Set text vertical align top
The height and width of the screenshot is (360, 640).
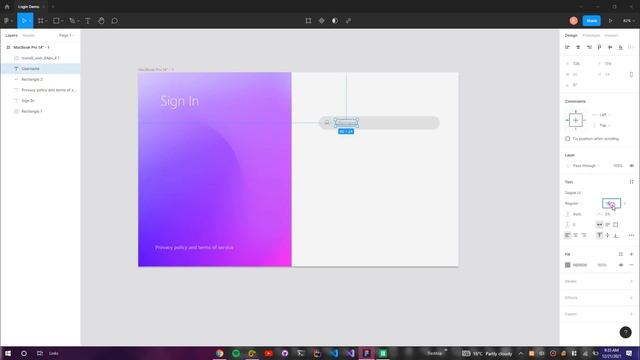coord(600,236)
